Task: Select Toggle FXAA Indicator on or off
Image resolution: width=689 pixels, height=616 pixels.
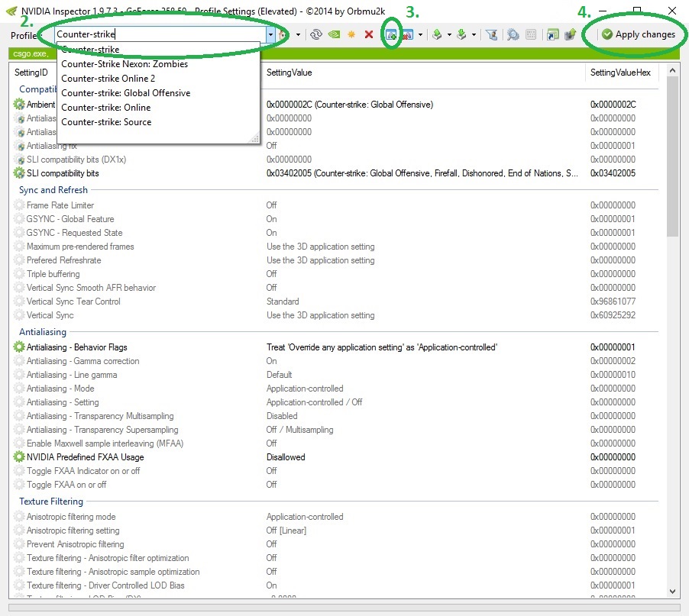Action: click(334, 471)
